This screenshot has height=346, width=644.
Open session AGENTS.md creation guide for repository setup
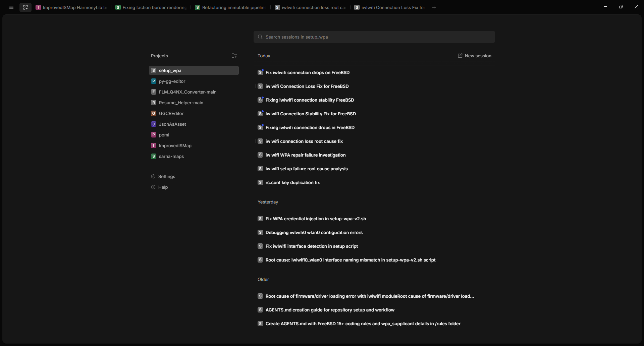pos(374,310)
